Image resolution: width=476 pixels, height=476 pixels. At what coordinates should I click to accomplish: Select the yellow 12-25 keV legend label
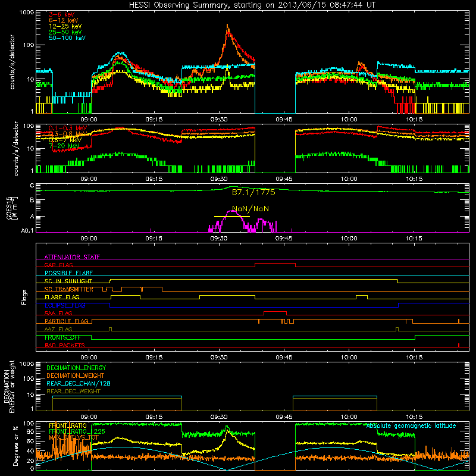pos(65,26)
